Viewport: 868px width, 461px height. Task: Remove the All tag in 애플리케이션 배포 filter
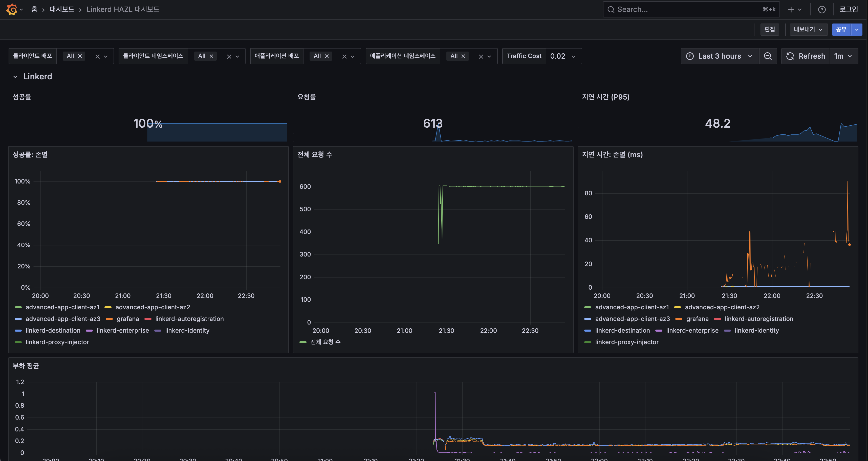point(327,56)
